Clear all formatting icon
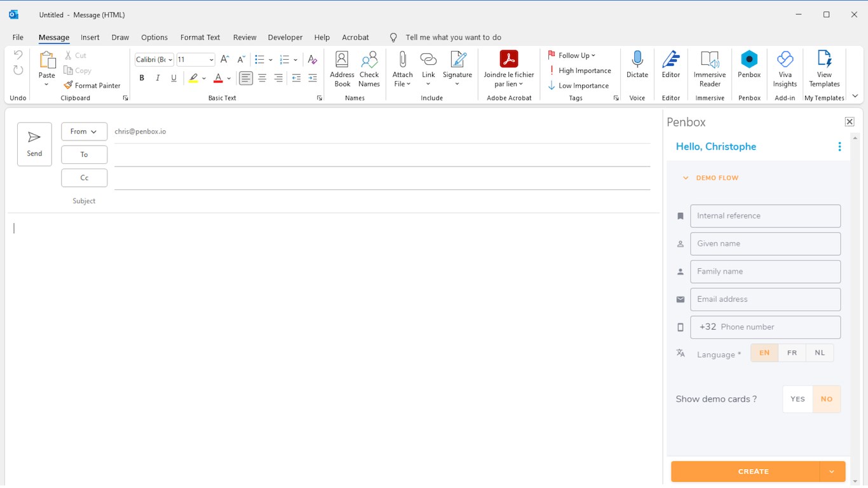868x488 pixels. tap(312, 59)
